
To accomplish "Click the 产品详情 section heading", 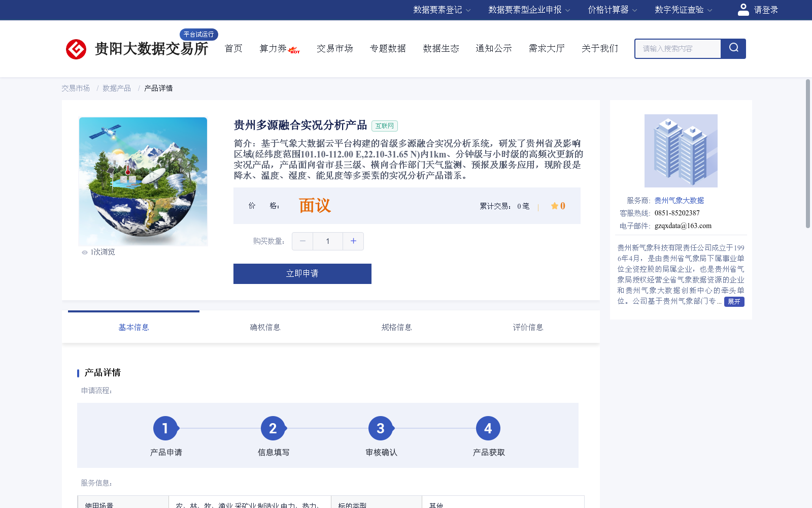I will pyautogui.click(x=103, y=373).
